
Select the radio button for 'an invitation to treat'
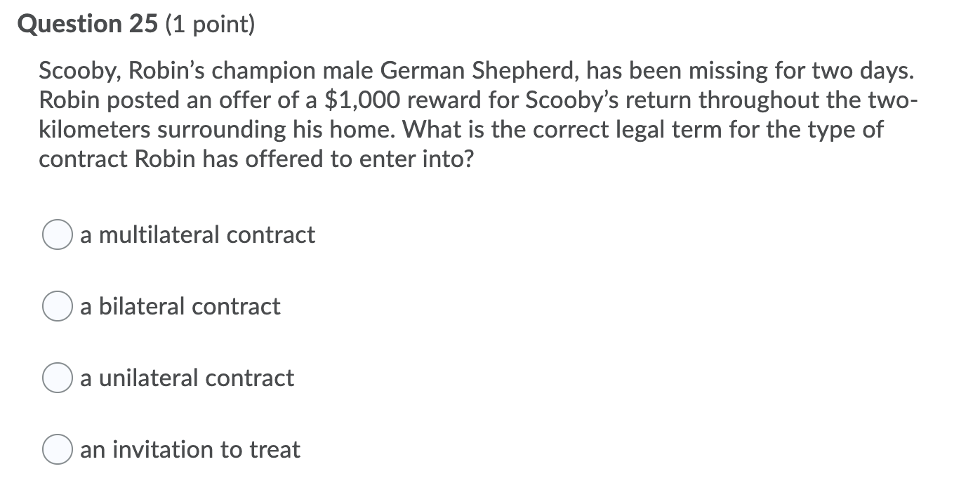coord(58,449)
